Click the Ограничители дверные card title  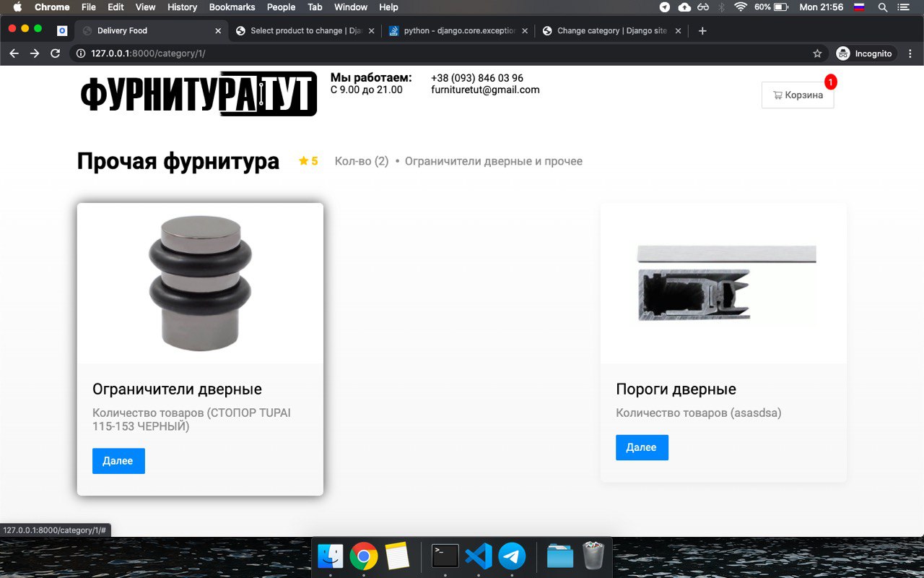[177, 389]
